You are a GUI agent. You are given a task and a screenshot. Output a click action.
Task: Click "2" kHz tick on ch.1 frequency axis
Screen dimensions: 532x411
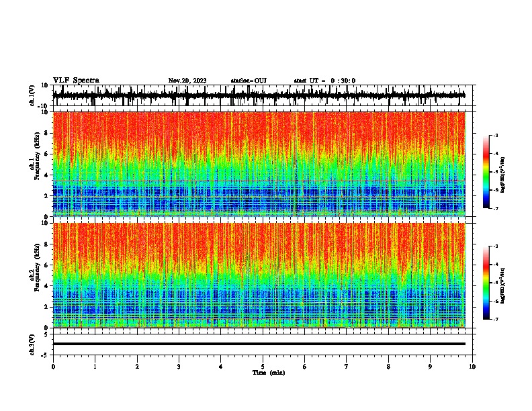pyautogui.click(x=46, y=196)
